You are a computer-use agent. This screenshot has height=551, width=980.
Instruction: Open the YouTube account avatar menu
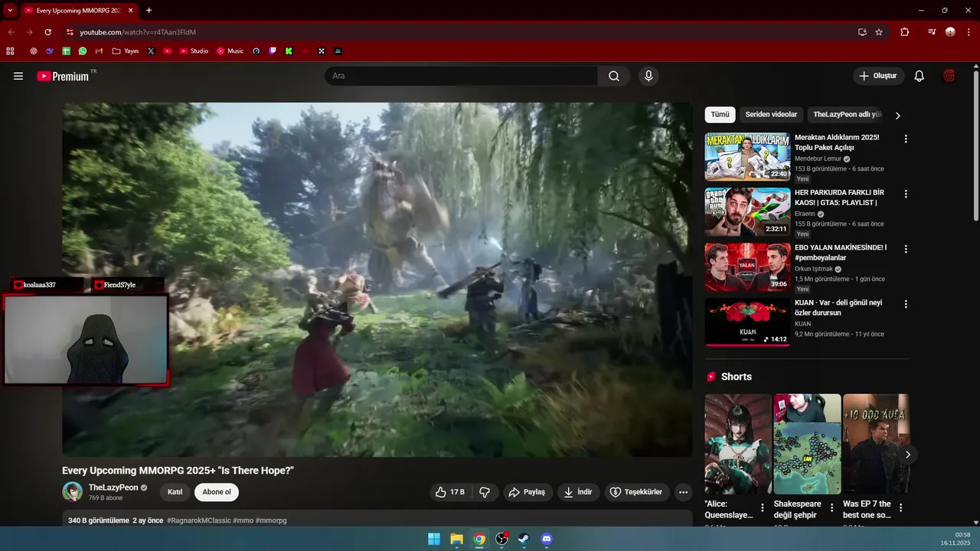point(949,76)
